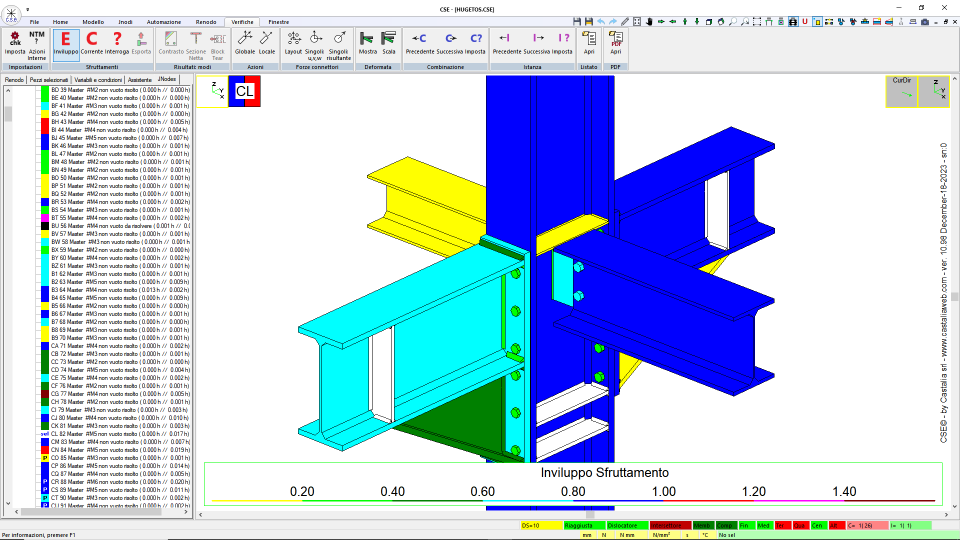This screenshot has width=960, height=540.
Task: Select the Corrente exploitation icon
Action: point(92,43)
